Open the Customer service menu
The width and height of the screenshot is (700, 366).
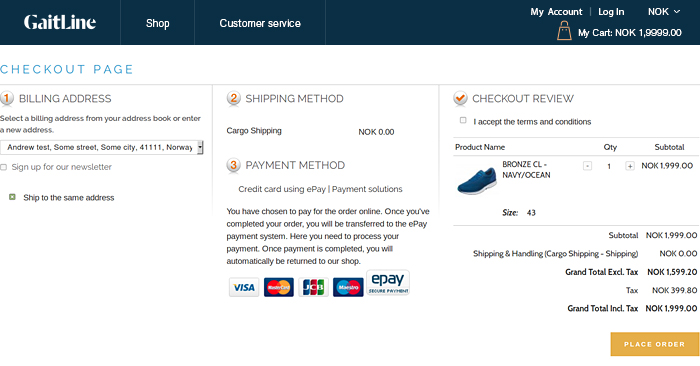(260, 23)
